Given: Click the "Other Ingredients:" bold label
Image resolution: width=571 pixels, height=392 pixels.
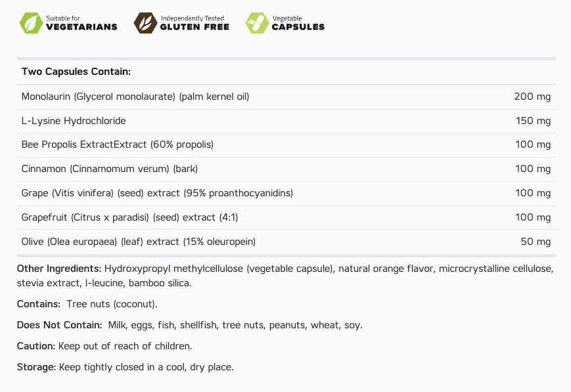Looking at the screenshot, I should tap(59, 269).
